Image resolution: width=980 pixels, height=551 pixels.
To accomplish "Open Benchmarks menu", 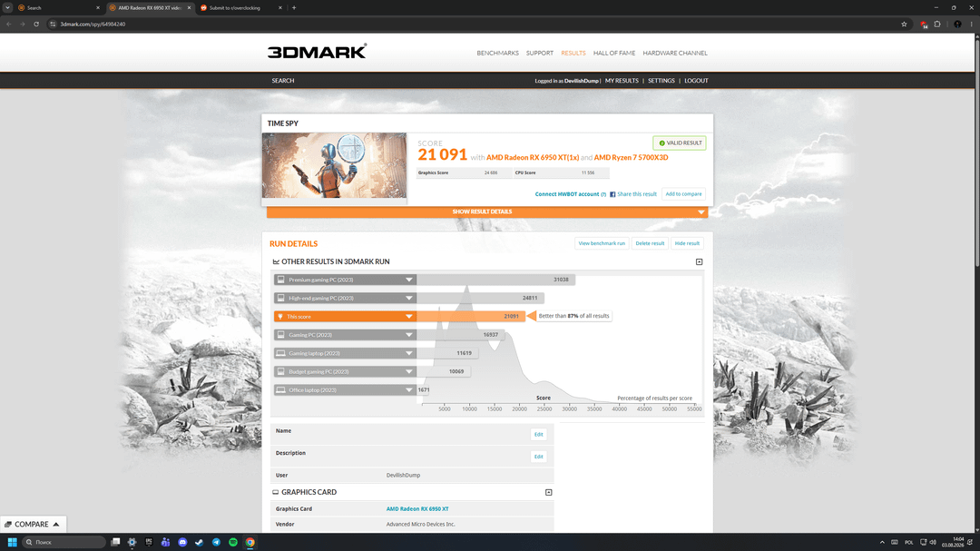I will (497, 54).
